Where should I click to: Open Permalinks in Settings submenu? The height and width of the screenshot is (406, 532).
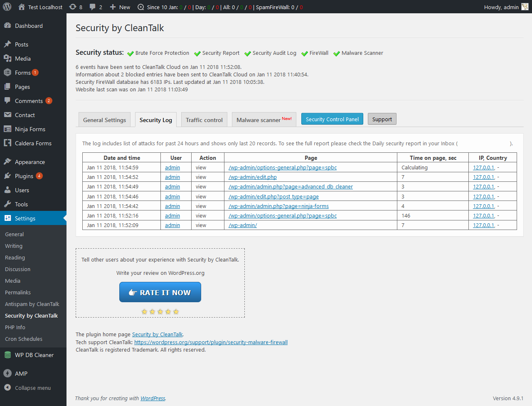point(18,293)
